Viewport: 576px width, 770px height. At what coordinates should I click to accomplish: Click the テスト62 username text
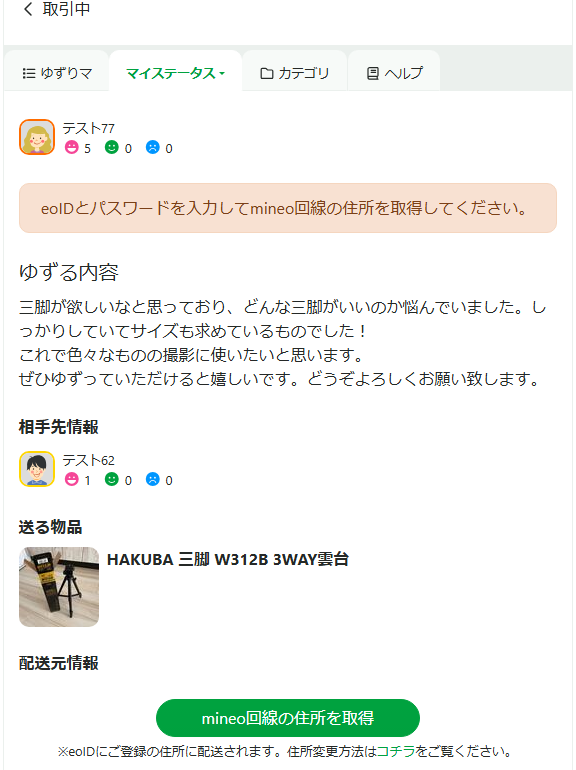88,460
